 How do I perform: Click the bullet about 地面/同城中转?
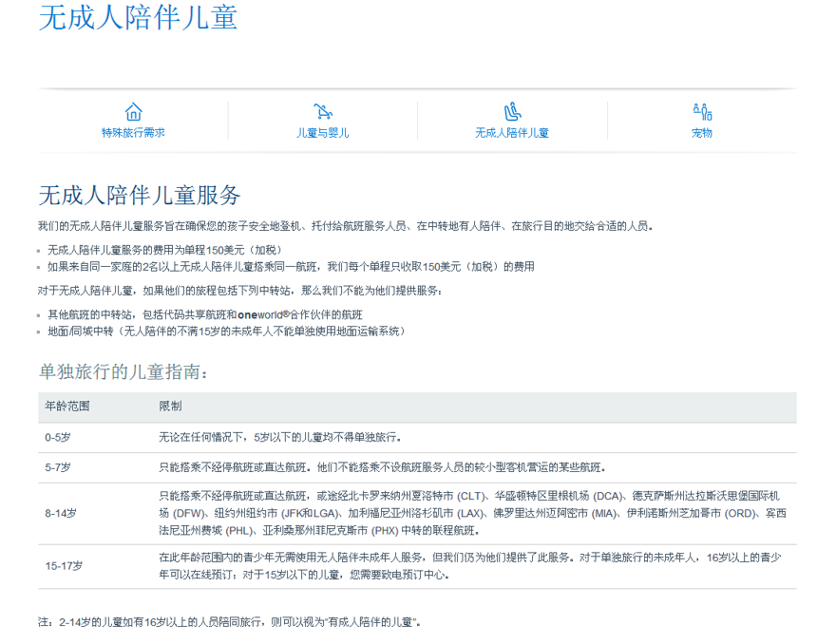pos(227,331)
